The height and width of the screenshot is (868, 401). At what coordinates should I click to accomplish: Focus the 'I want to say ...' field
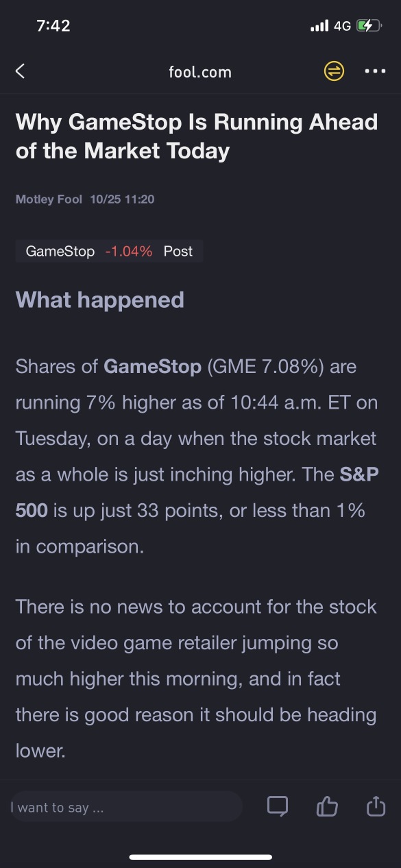pyautogui.click(x=126, y=807)
